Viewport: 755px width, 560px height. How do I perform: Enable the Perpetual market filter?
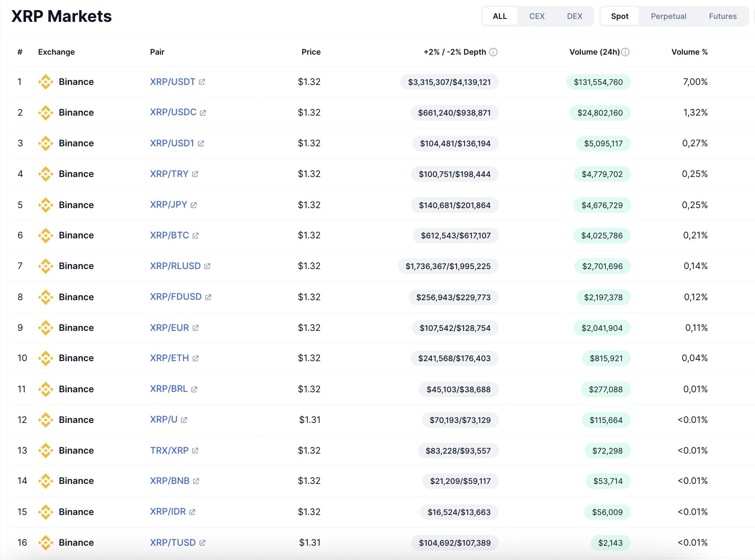668,16
